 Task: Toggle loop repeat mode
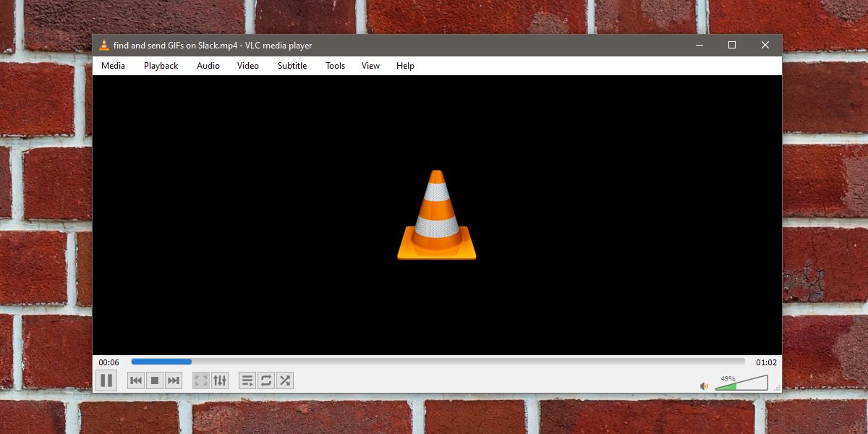point(266,380)
